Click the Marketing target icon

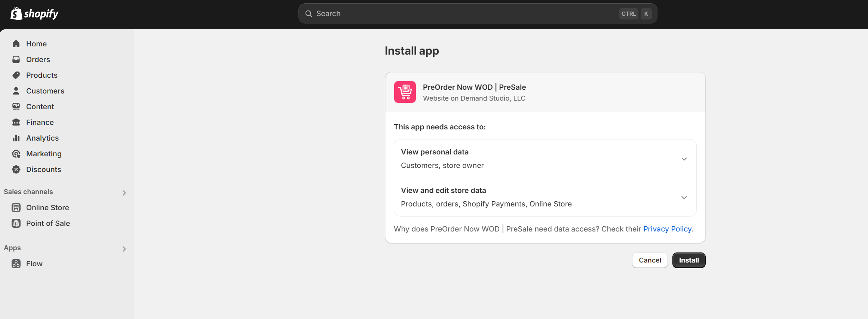tap(16, 154)
